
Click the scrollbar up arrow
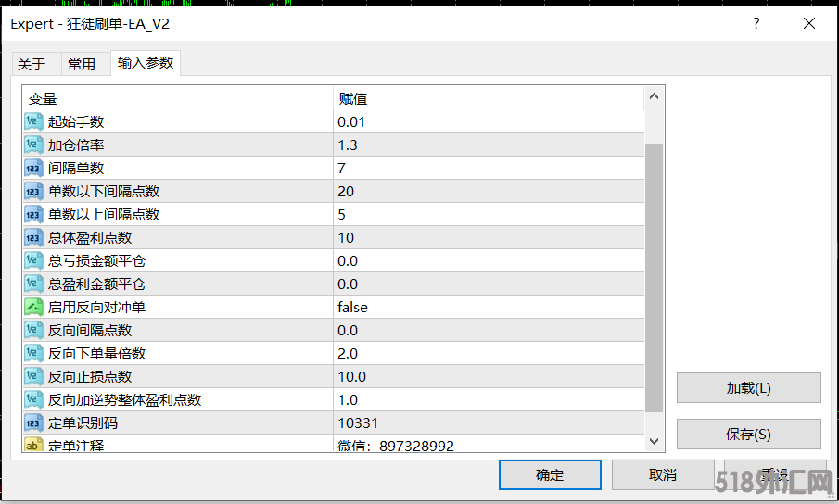pyautogui.click(x=654, y=96)
